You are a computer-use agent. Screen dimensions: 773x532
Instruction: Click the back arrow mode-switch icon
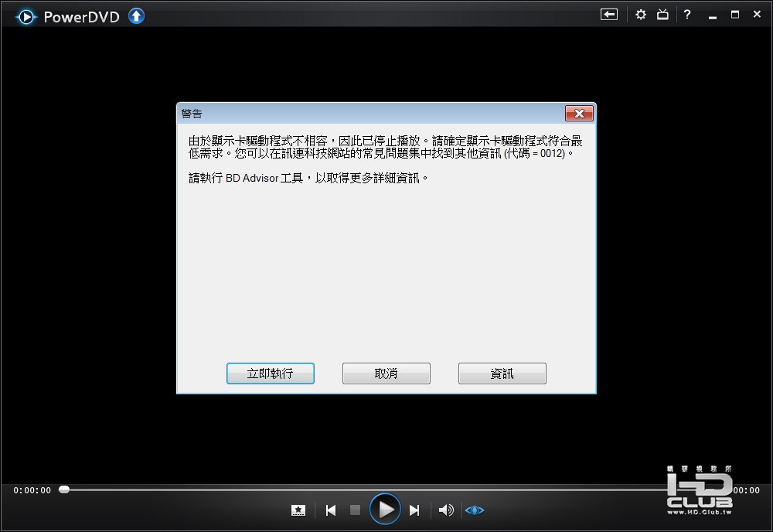click(x=609, y=14)
